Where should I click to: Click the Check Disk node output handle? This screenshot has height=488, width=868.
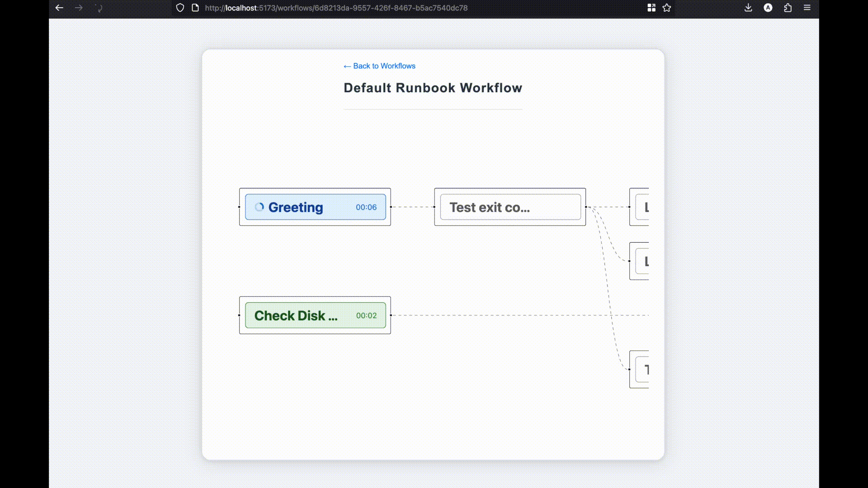[x=391, y=315]
